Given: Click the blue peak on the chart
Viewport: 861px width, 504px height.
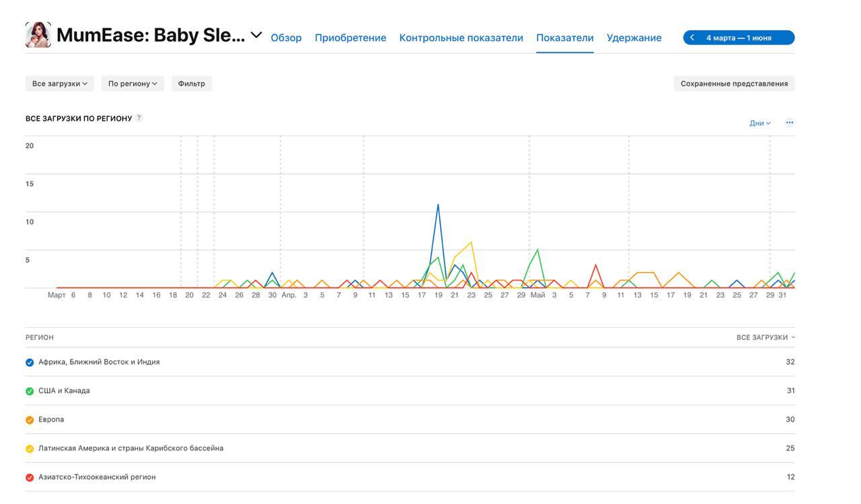Looking at the screenshot, I should 438,205.
